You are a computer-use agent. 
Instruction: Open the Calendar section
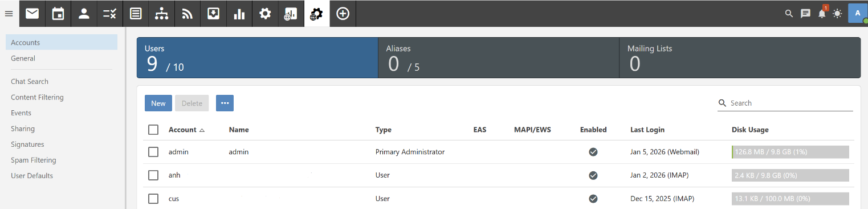58,14
